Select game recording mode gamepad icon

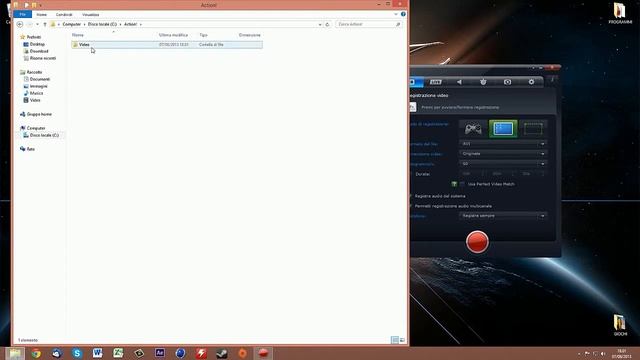[473, 129]
